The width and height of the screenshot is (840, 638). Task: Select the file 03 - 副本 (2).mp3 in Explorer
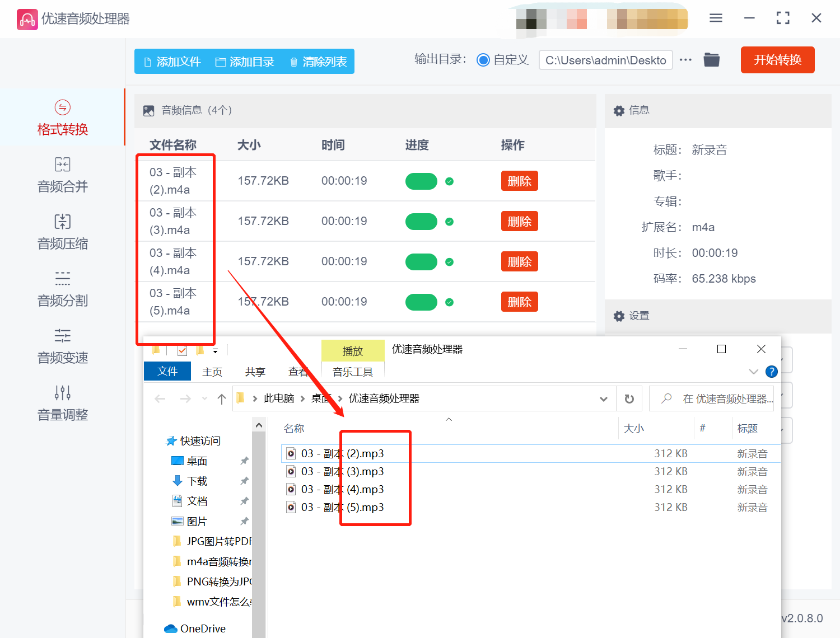coord(342,453)
